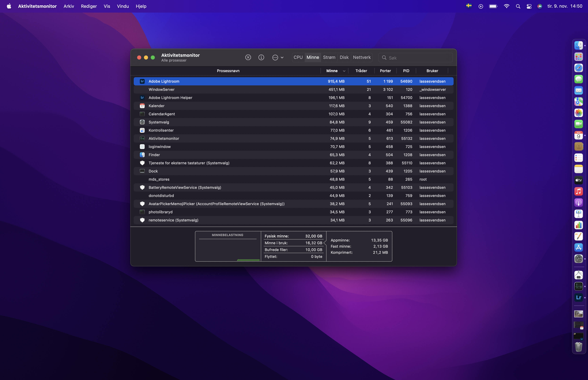Open Siri from the menu bar

[540, 6]
